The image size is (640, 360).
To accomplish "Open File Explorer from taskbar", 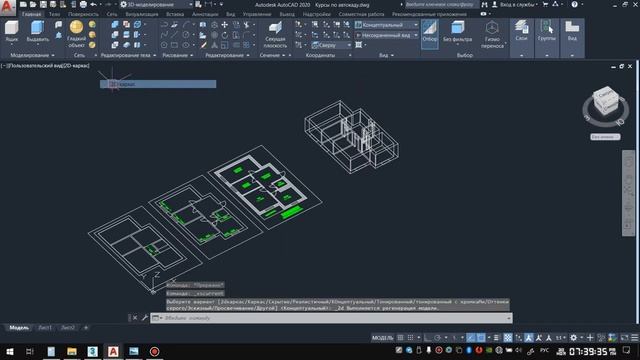I will [x=72, y=351].
